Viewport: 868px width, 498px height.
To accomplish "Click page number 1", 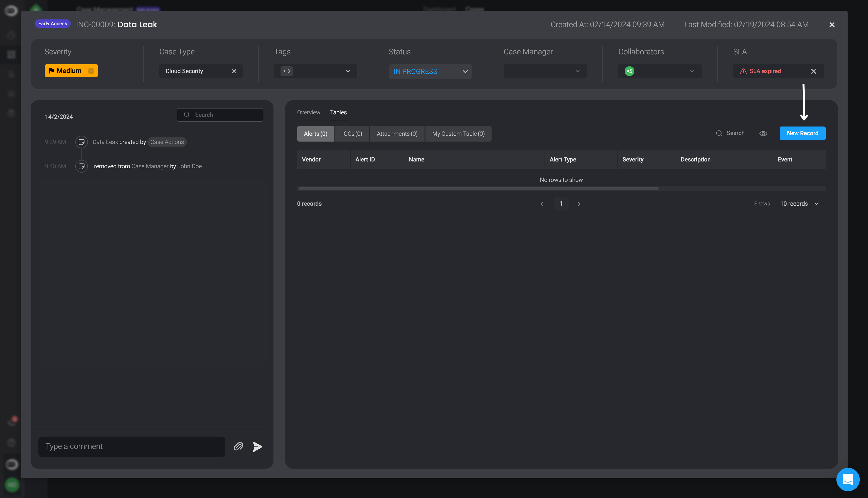I will (561, 203).
